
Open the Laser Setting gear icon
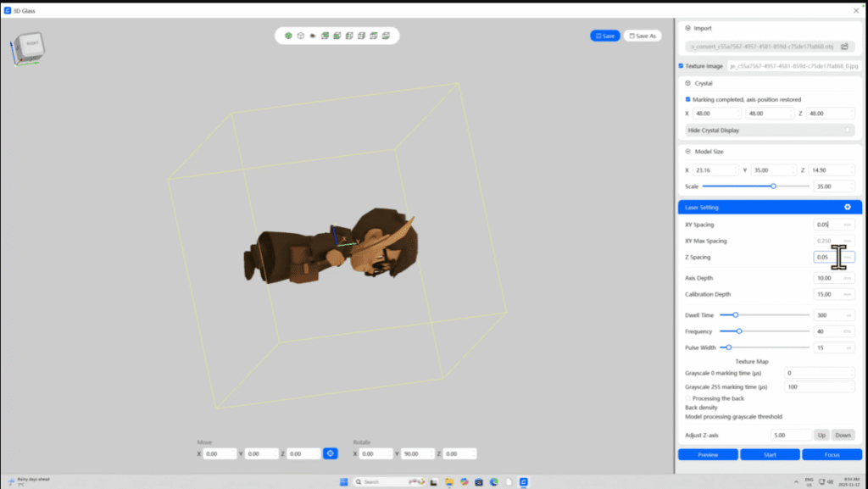(x=847, y=207)
